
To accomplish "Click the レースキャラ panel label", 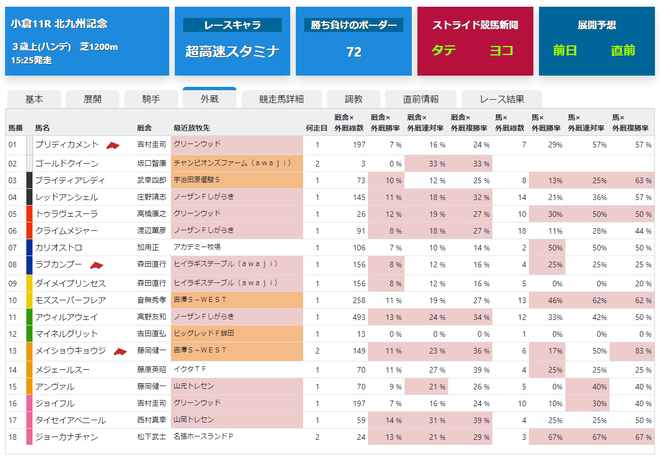I will point(232,25).
